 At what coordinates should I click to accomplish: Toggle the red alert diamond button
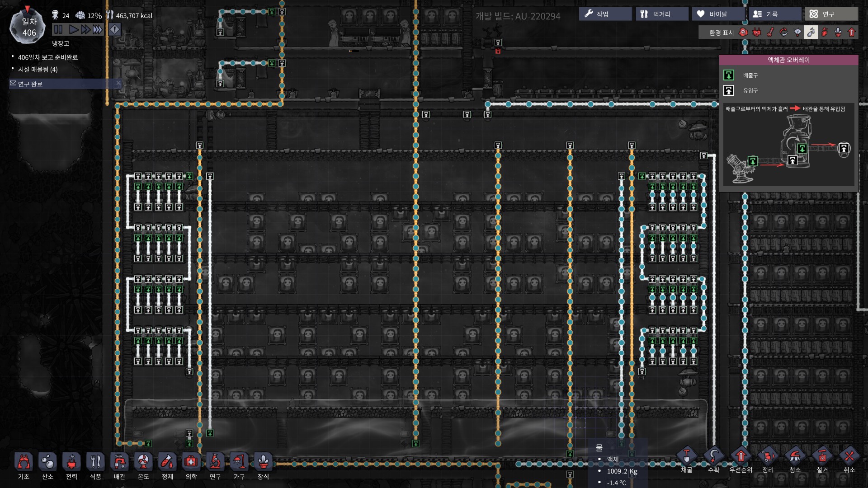[115, 30]
